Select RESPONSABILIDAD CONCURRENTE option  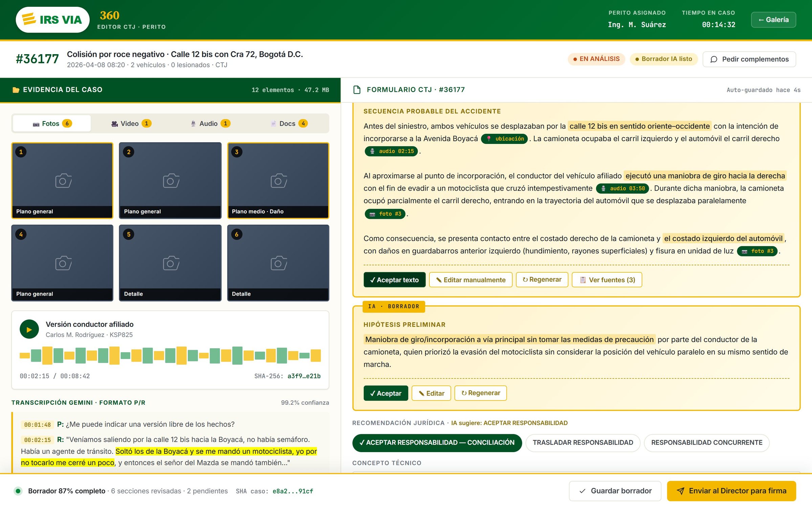pos(706,443)
